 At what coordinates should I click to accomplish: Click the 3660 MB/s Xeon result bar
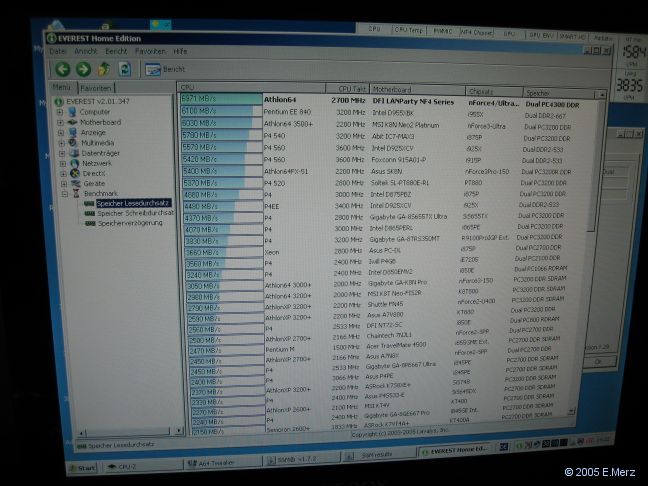[224, 252]
